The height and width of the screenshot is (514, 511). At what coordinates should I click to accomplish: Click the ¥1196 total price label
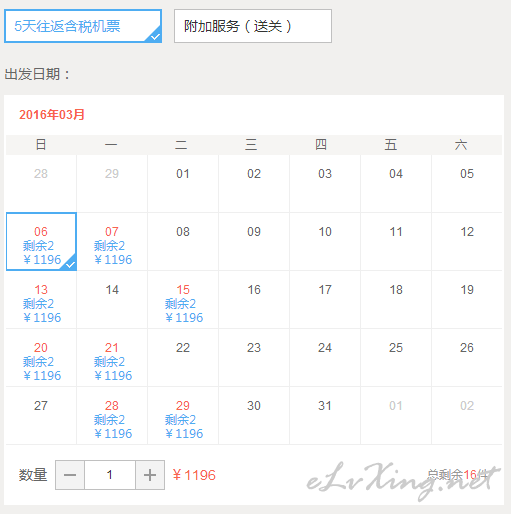(194, 475)
